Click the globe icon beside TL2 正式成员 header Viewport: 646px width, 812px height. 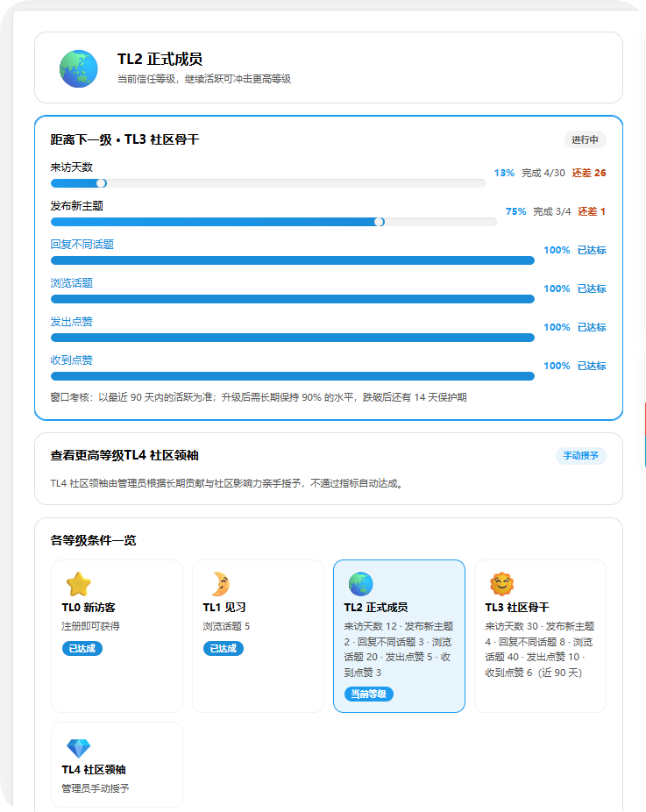coord(79,68)
